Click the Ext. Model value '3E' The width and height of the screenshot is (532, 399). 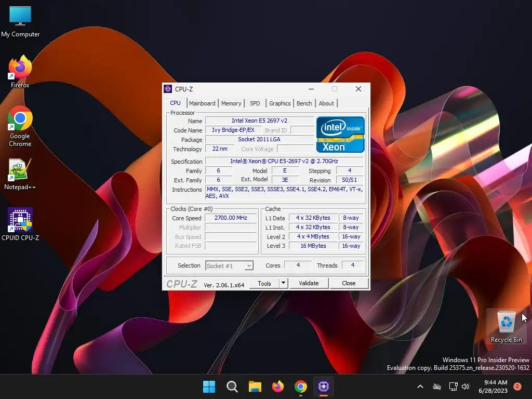pyautogui.click(x=285, y=180)
